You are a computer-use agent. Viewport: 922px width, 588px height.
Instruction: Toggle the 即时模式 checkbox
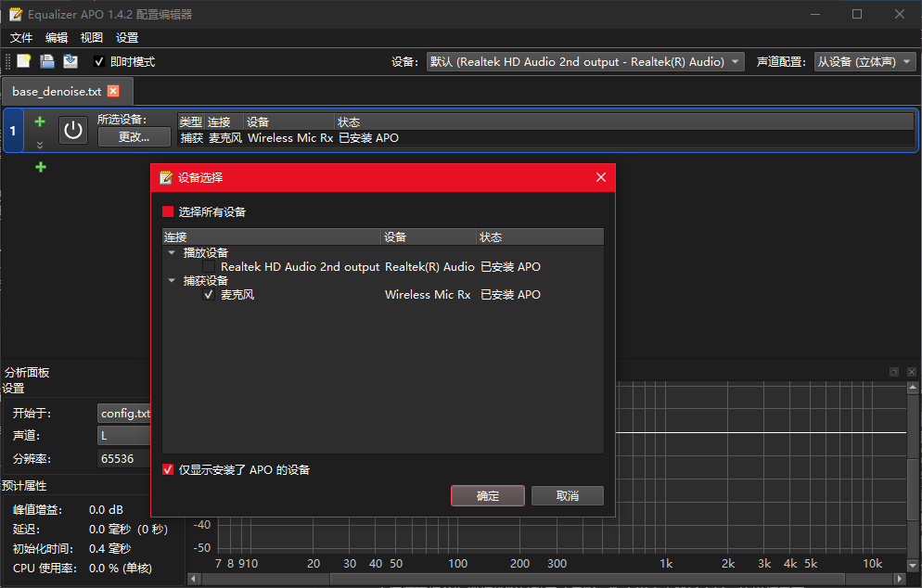tap(98, 62)
